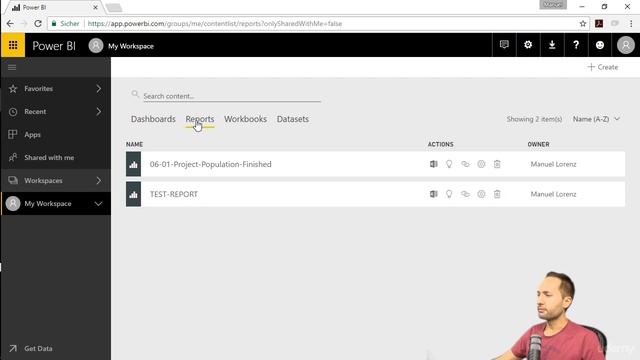Delete the TEST-REPORT report
640x360 pixels.
point(497,194)
